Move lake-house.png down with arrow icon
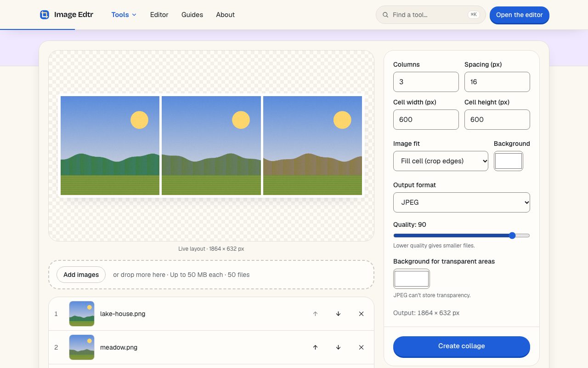Image resolution: width=588 pixels, height=368 pixels. (338, 314)
